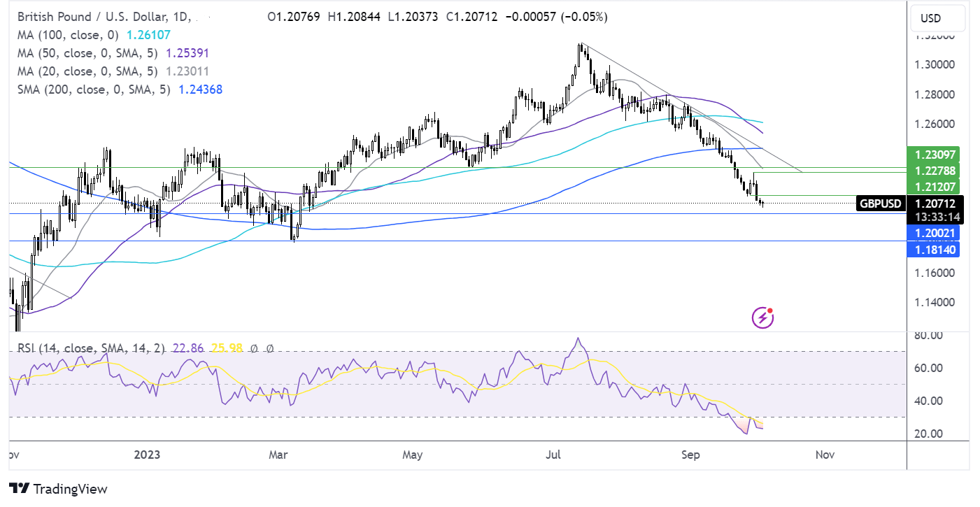This screenshot has width=980, height=507.
Task: Click the open price value O1.20769
Action: (x=294, y=17)
